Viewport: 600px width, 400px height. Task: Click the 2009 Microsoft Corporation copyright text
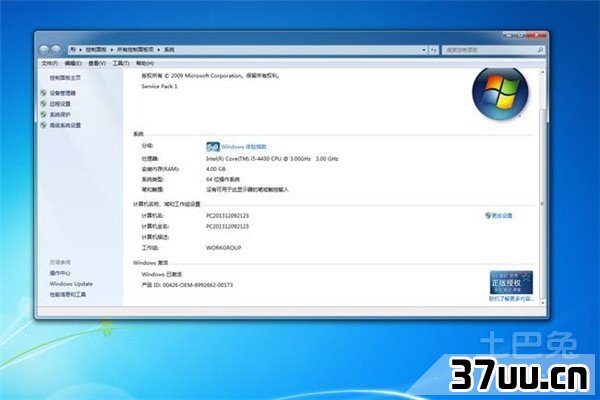pyautogui.click(x=210, y=76)
